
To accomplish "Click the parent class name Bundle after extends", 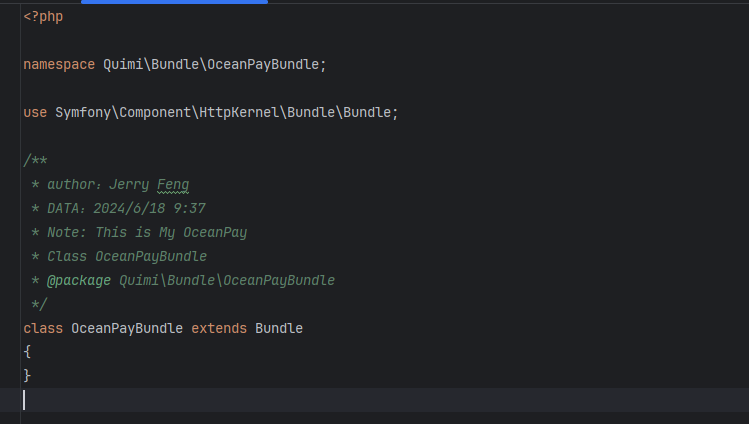I will 279,328.
